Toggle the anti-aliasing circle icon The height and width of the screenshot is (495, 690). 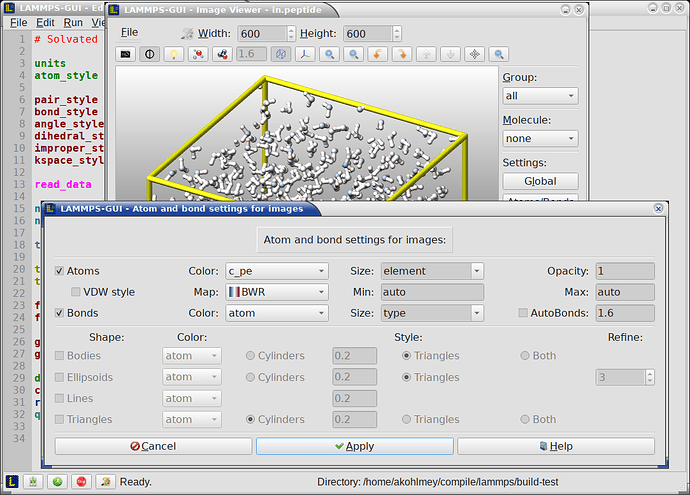coord(150,54)
